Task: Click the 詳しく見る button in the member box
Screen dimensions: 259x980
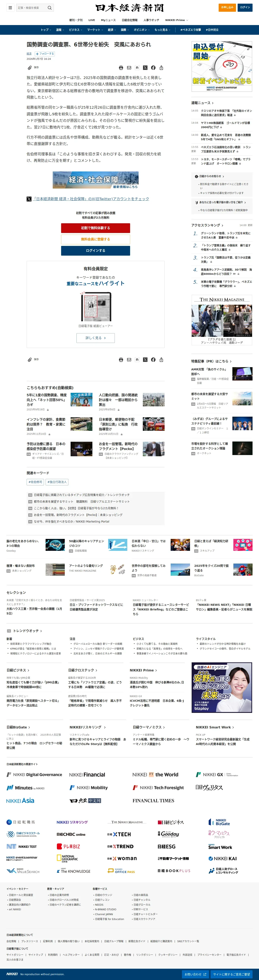Action: coord(95,338)
